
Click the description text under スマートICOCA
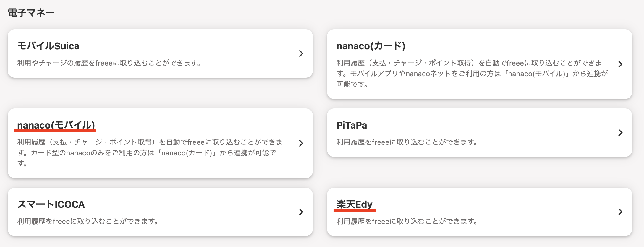(x=88, y=221)
